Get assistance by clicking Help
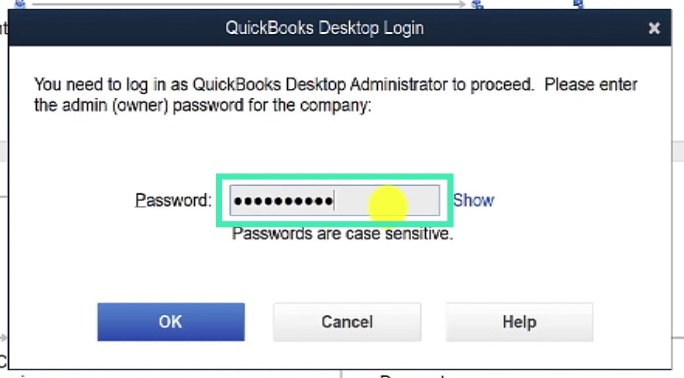Screen dimensions: 684x378 (x=519, y=322)
